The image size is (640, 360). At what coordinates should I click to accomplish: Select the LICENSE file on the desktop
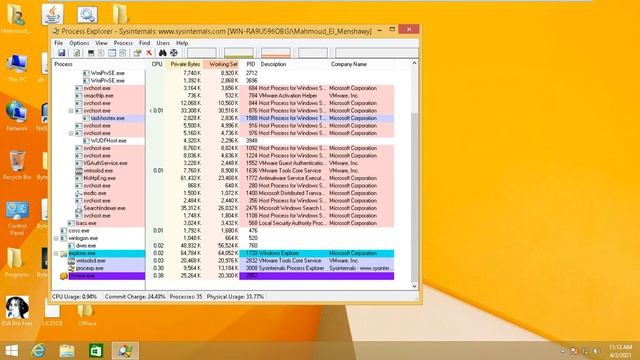point(52,313)
